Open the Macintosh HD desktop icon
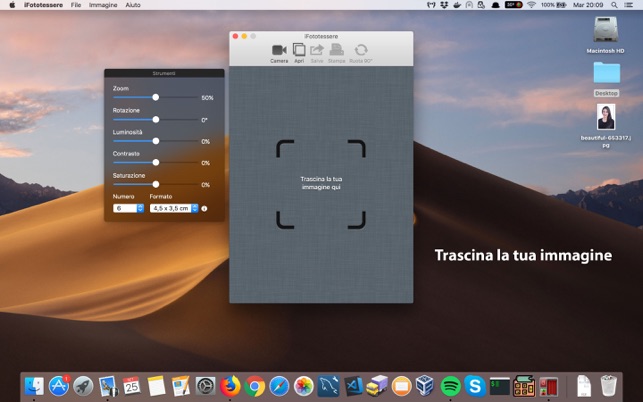 coord(605,34)
